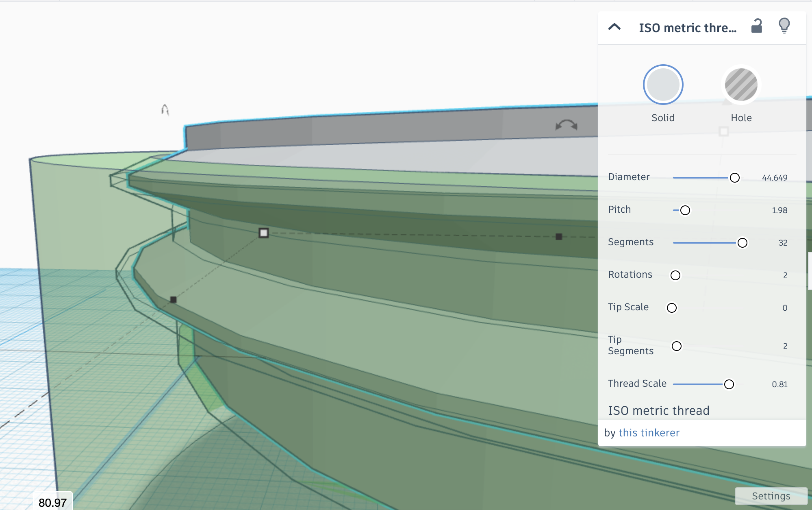812x510 pixels.
Task: Open the Settings button
Action: [771, 496]
